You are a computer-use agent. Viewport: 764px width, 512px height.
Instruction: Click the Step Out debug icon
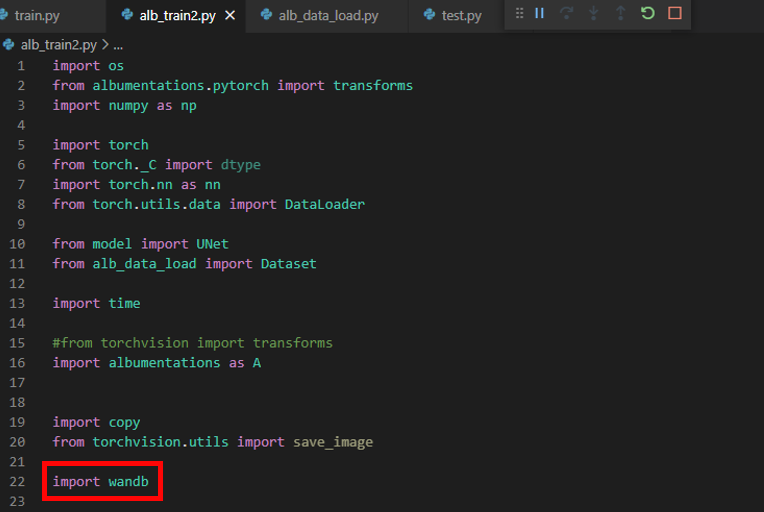[x=620, y=13]
